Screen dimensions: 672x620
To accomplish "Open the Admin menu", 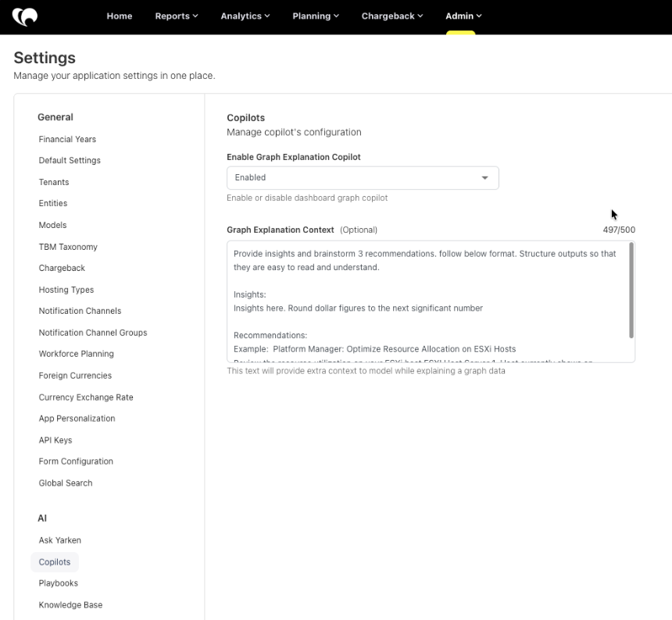I will (463, 16).
